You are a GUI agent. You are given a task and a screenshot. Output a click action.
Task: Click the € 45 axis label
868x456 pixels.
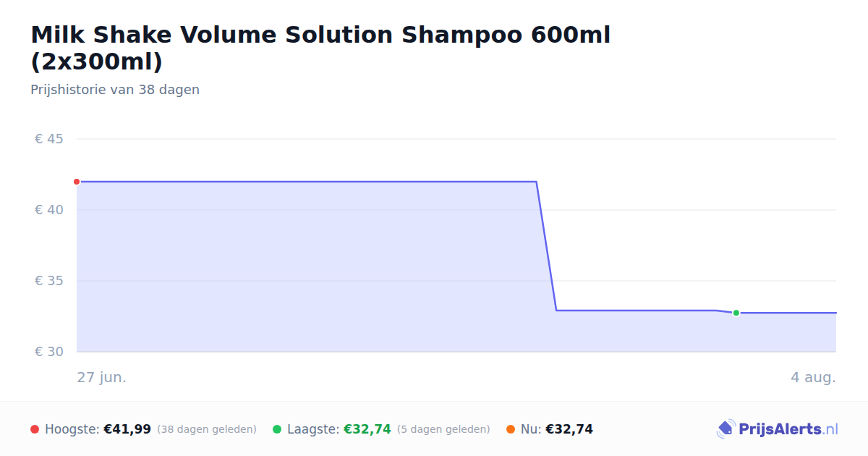(49, 139)
